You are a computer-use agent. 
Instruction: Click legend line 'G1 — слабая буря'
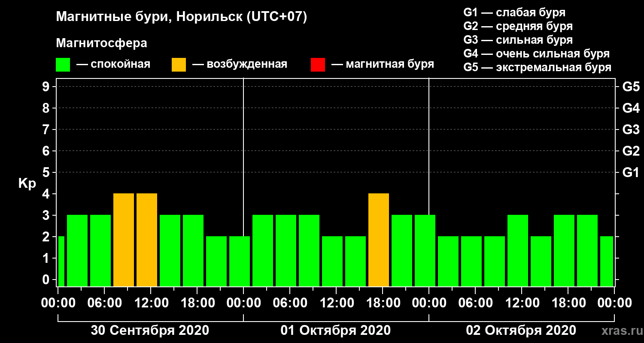[x=514, y=12]
